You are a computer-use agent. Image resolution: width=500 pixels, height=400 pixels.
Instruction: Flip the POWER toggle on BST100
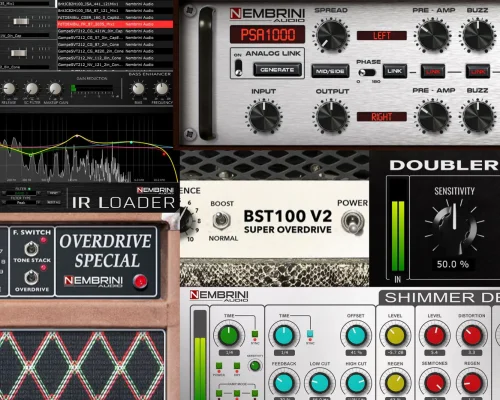coord(352,222)
